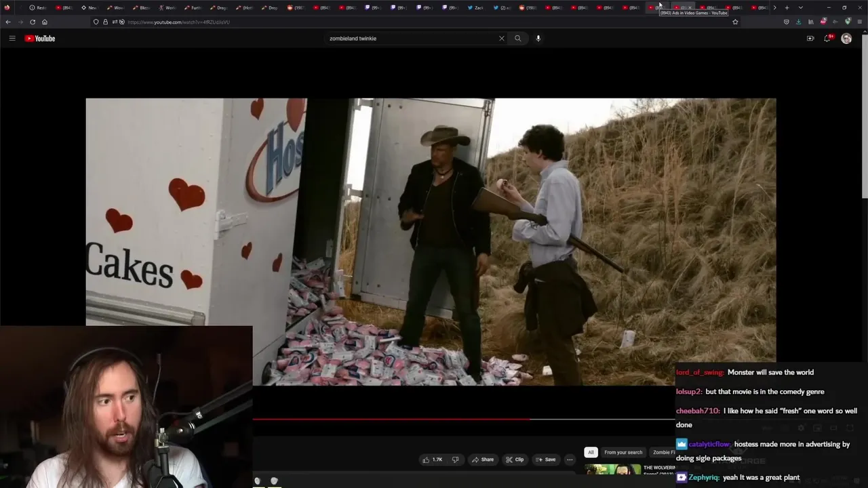Open the Firefox application menu
The height and width of the screenshot is (488, 868).
point(860,22)
